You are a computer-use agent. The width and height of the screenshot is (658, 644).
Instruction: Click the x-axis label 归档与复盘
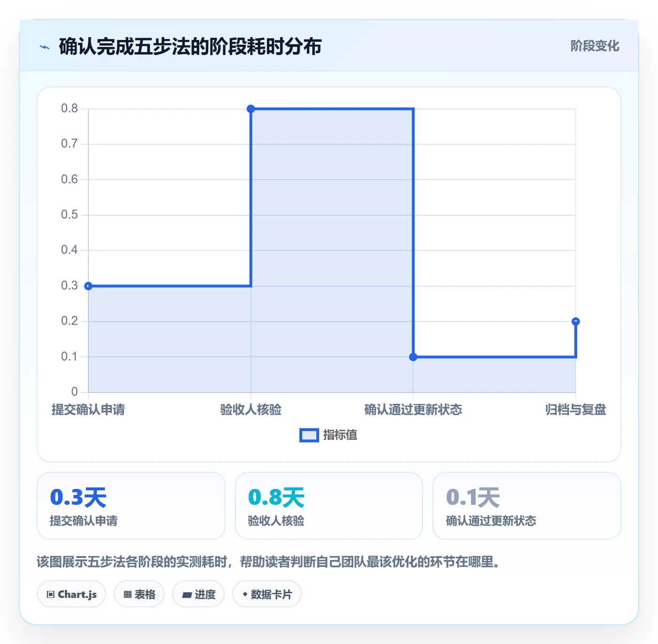click(x=576, y=410)
